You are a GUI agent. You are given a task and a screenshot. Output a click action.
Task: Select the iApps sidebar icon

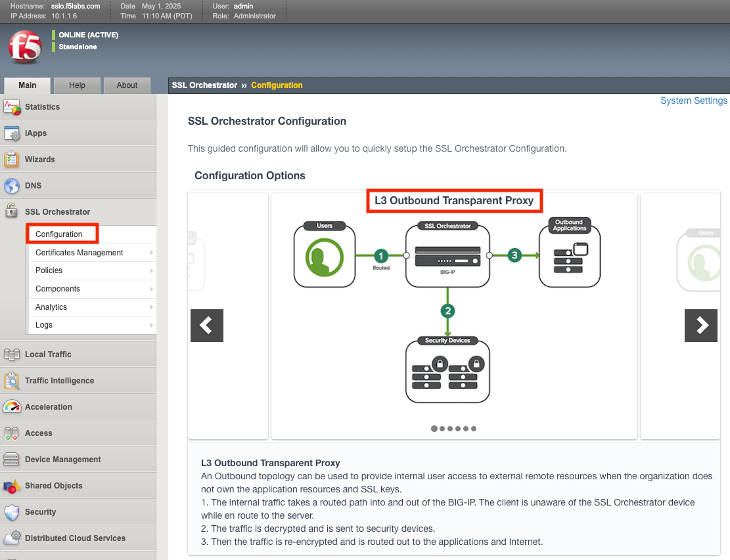tap(11, 133)
